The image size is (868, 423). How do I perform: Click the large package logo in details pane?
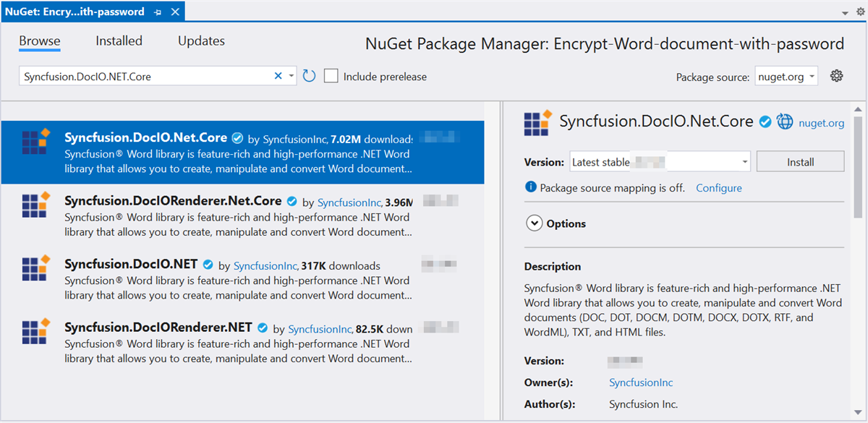[x=538, y=122]
